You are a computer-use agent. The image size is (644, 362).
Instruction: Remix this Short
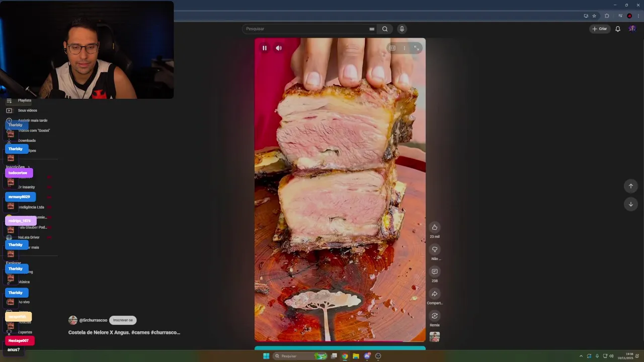tap(435, 316)
